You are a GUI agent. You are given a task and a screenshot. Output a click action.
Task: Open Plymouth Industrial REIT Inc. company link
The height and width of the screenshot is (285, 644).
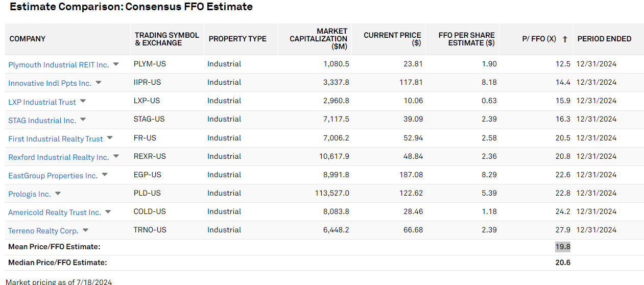coord(59,65)
